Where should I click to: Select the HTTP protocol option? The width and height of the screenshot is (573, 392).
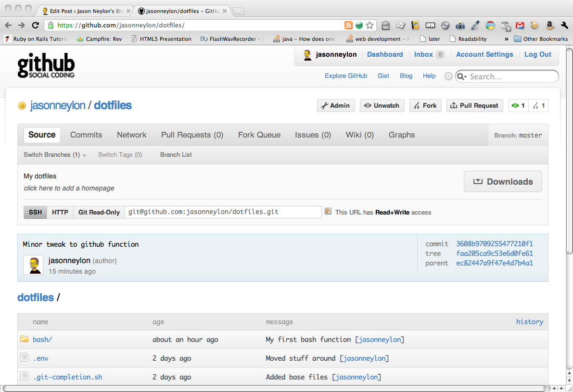pos(60,212)
